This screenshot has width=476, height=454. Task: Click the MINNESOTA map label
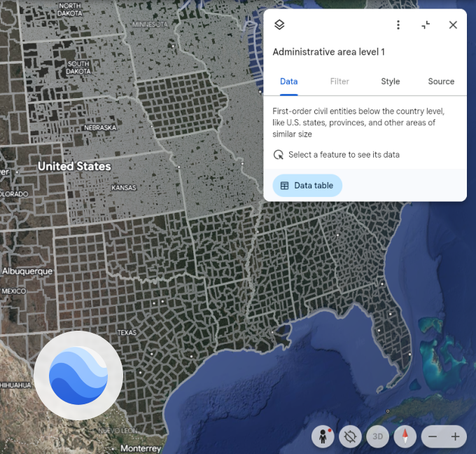tap(150, 25)
